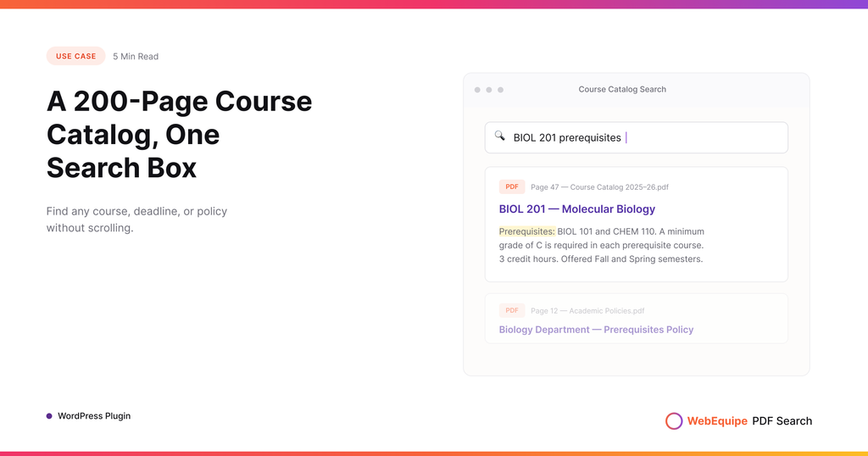Click the middle gray window dot
This screenshot has height=456, width=868.
tap(489, 90)
